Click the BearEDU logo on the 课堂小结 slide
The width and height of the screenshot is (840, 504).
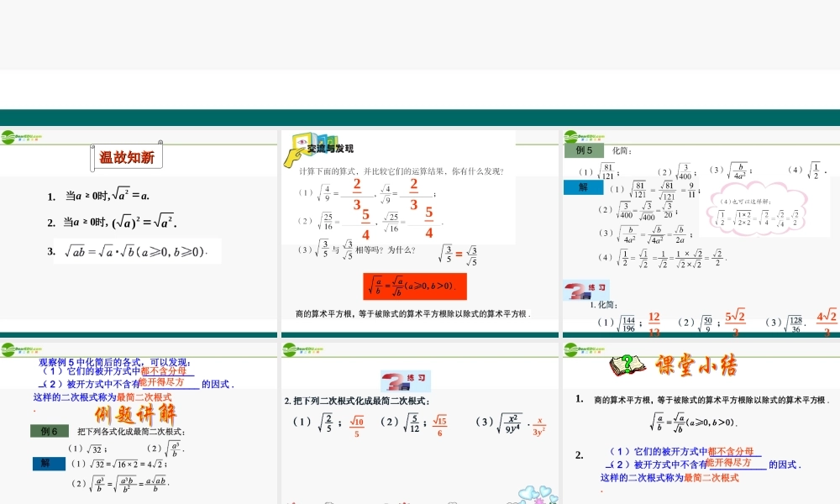tap(585, 349)
